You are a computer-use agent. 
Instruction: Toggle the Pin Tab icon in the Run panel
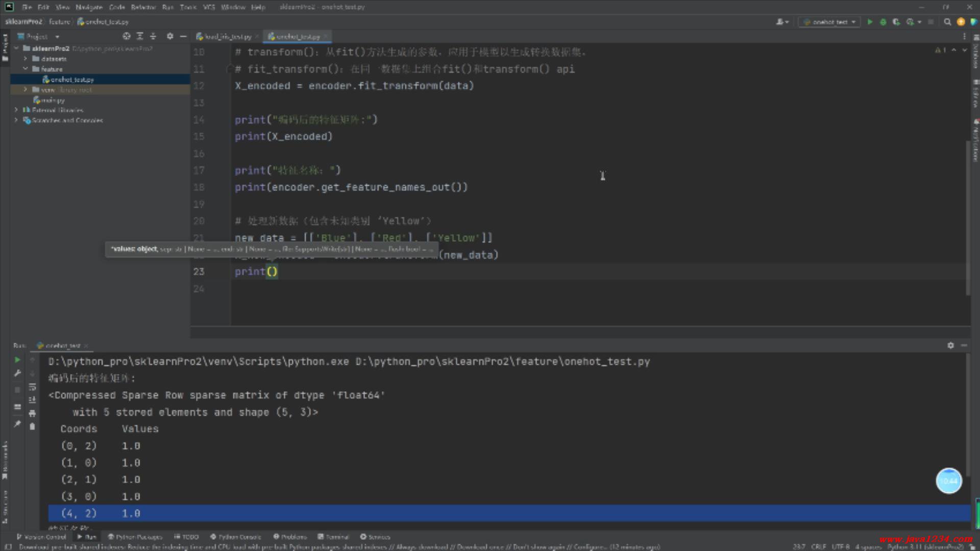(17, 423)
